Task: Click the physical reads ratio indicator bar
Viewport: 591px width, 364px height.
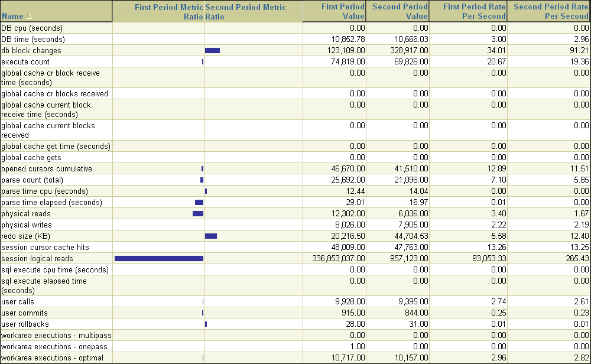Action: [x=198, y=213]
